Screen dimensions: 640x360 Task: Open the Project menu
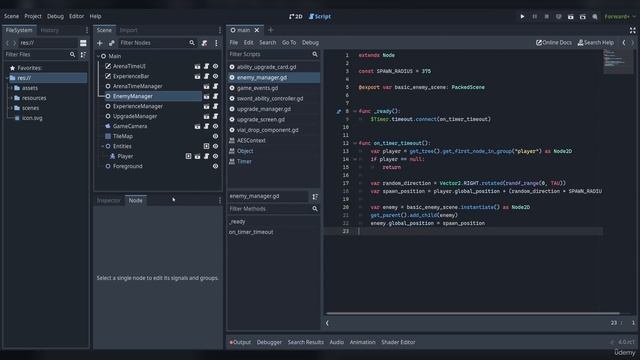tap(33, 16)
